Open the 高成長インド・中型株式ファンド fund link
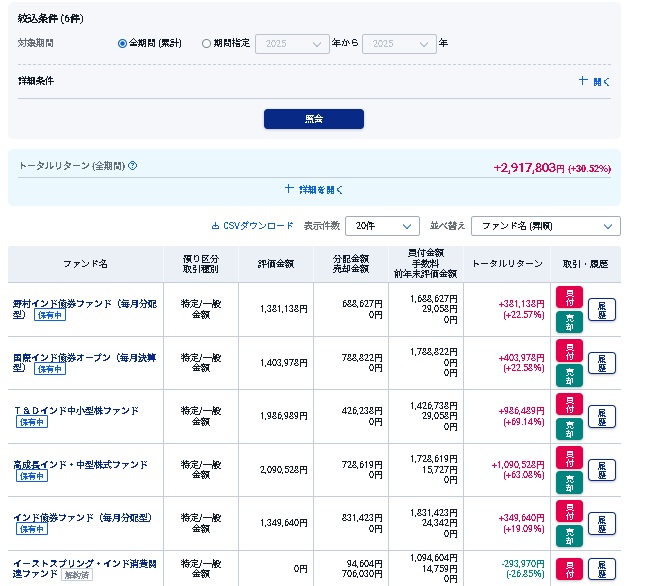The width and height of the screenshot is (664, 586). [80, 464]
